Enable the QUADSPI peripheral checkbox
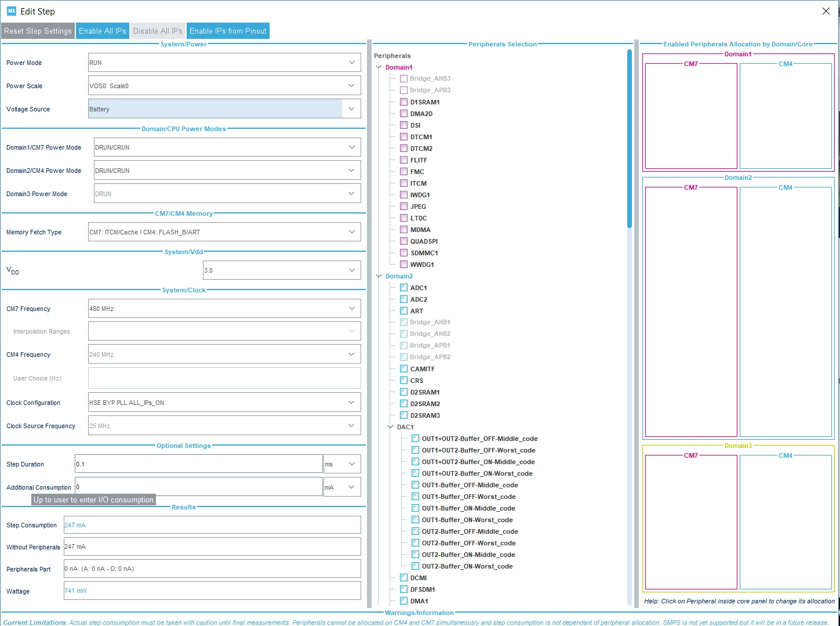Viewport: 840px width, 626px height. click(x=403, y=241)
